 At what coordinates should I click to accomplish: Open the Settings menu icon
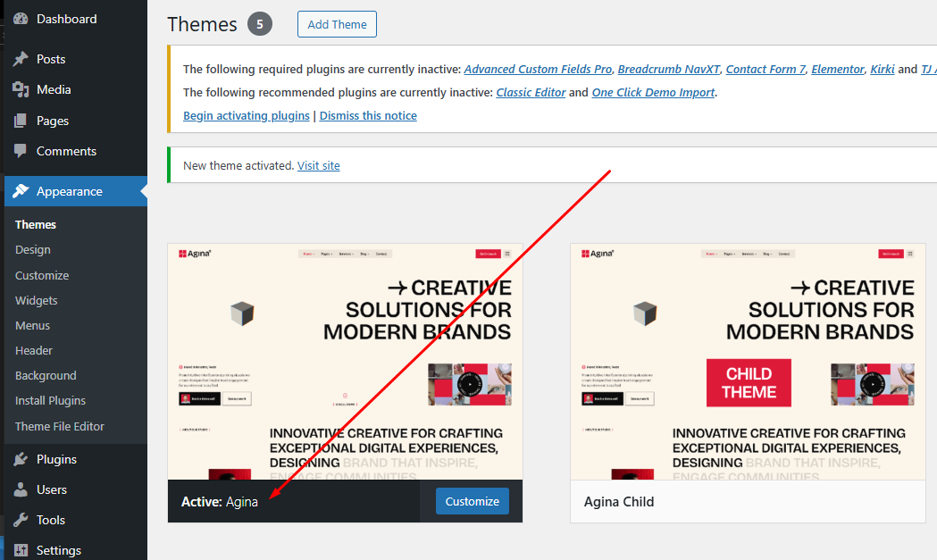click(21, 550)
